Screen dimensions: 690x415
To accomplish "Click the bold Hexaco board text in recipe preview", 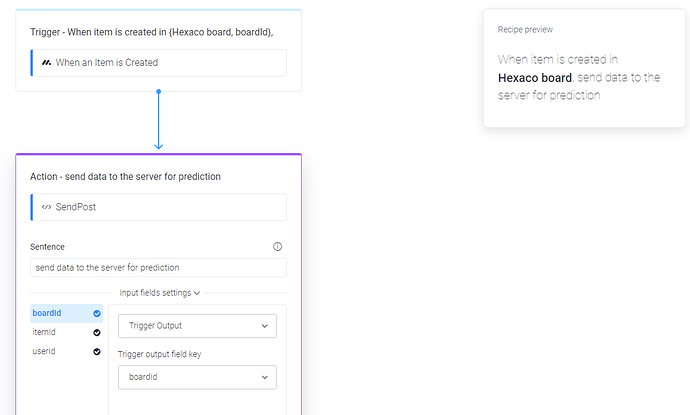I will [535, 77].
